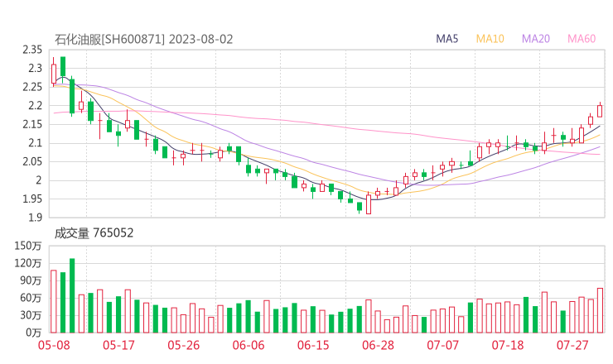613x364 pixels.
Task: Click the tallest green volume bar
Action: [x=72, y=295]
